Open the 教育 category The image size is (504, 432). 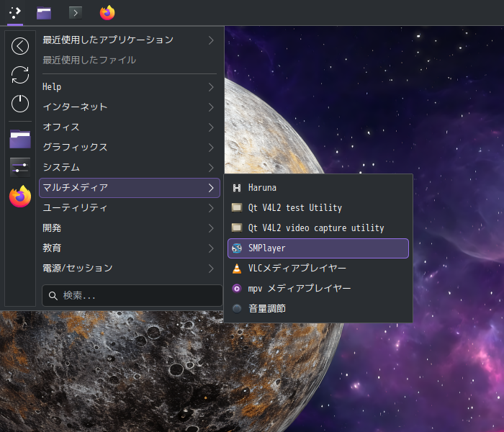[129, 248]
